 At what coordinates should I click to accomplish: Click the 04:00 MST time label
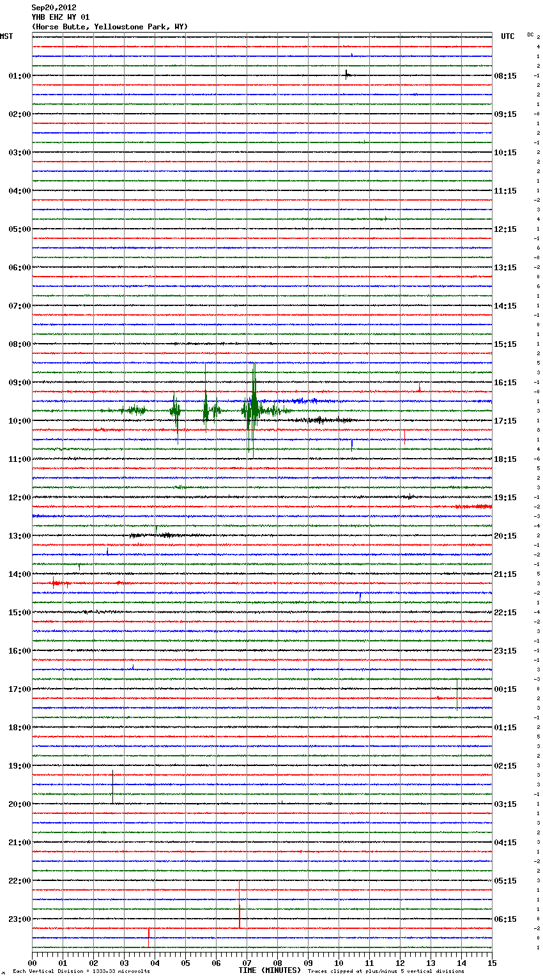[x=20, y=191]
